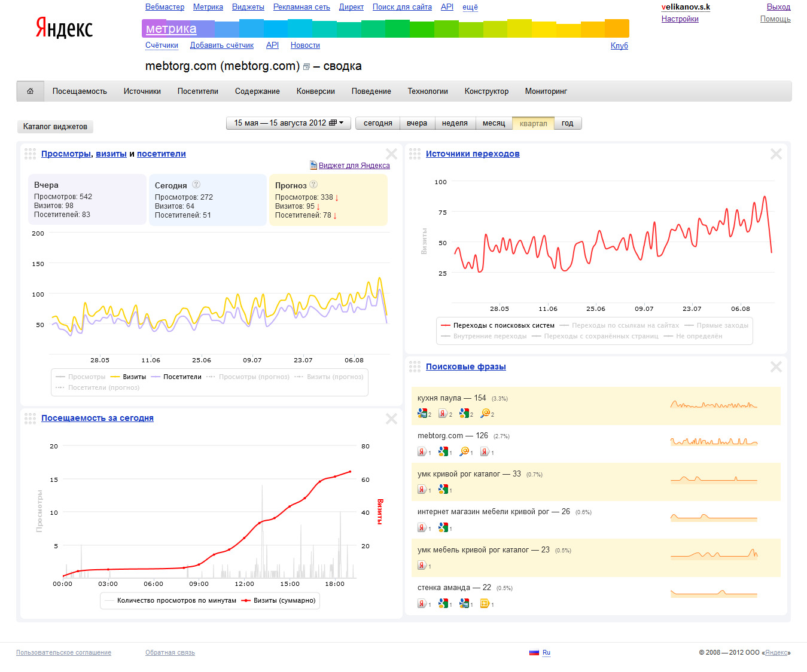The height and width of the screenshot is (672, 807).
Task: Open the Источники navigation menu
Action: pos(142,91)
